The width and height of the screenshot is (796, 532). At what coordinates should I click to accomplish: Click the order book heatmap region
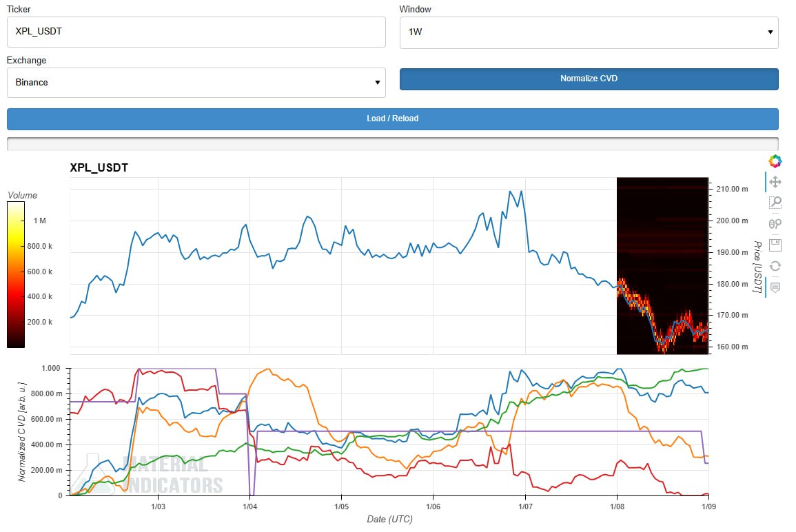click(x=662, y=265)
